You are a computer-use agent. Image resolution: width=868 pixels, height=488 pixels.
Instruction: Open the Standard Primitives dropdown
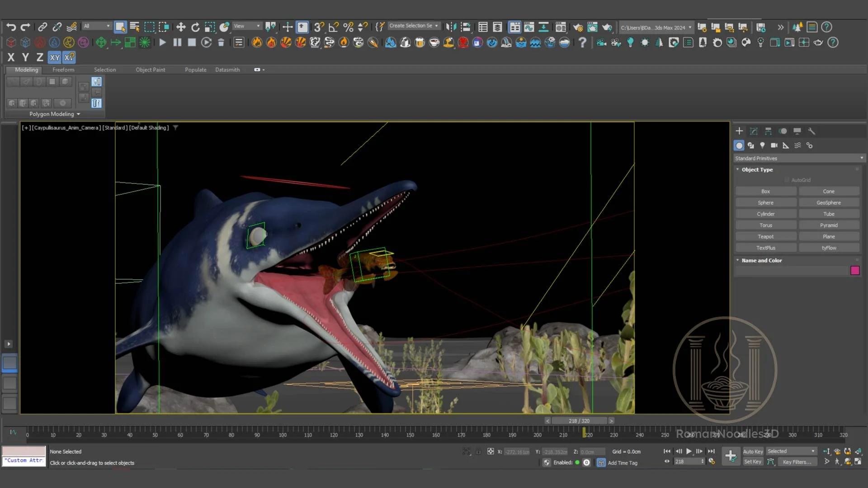(799, 158)
